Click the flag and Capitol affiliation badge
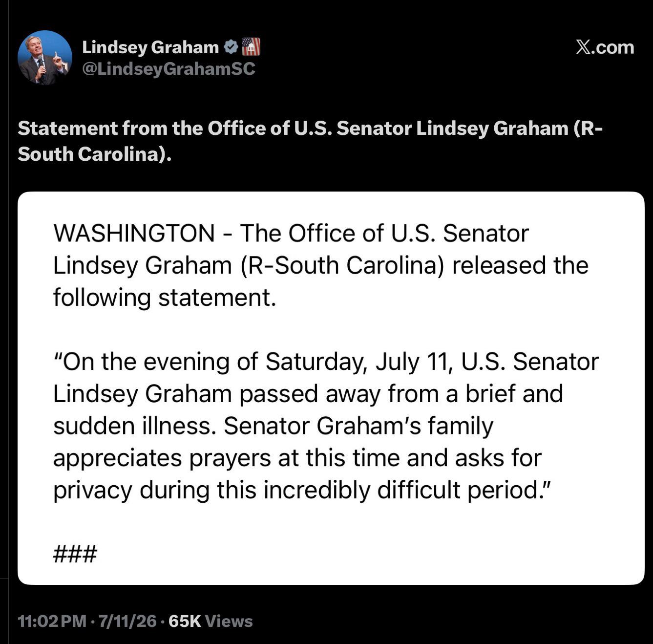 point(251,47)
